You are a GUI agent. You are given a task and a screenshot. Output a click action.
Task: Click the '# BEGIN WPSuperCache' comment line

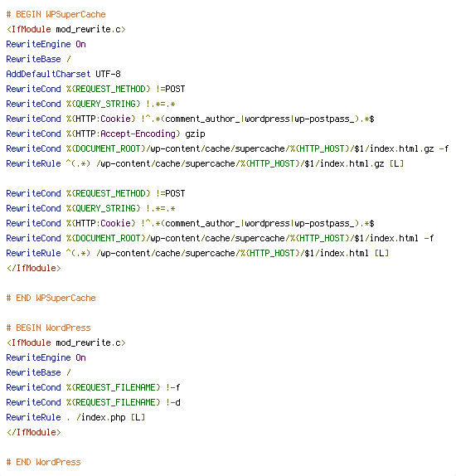[x=56, y=14]
